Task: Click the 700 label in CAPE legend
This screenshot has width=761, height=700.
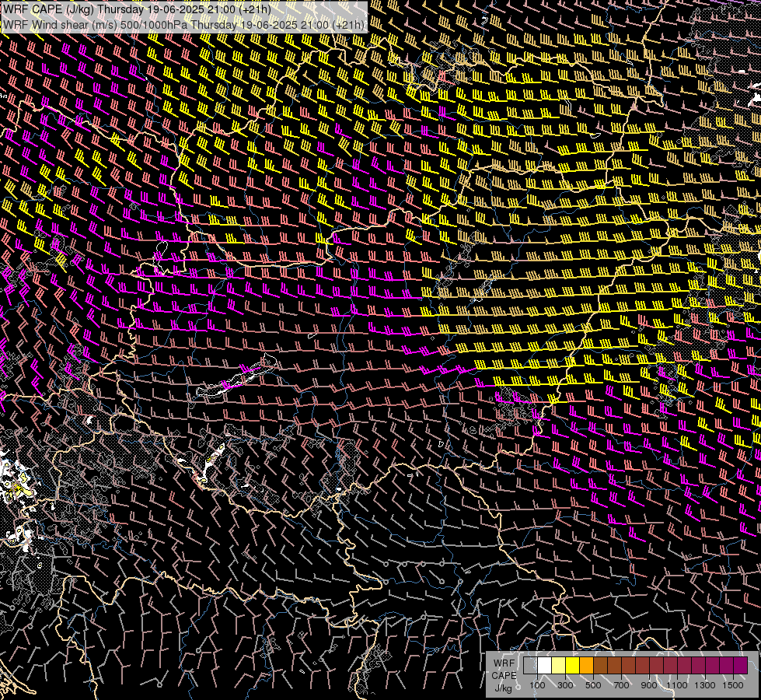Action: [x=621, y=685]
